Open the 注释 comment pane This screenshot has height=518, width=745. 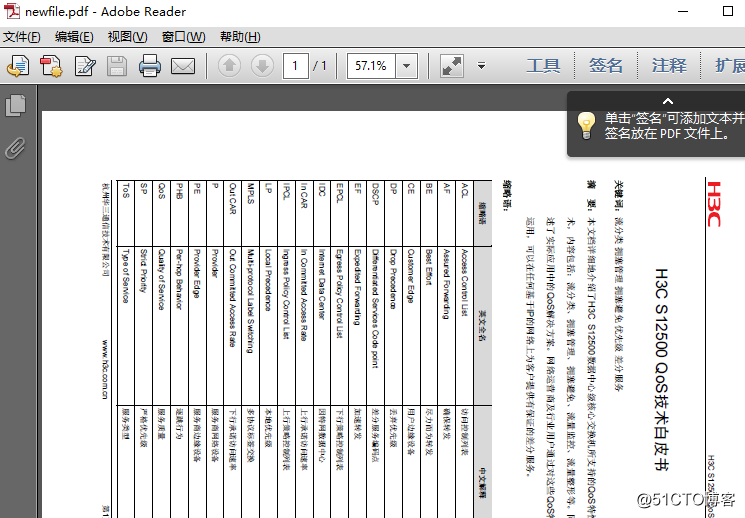pyautogui.click(x=669, y=66)
